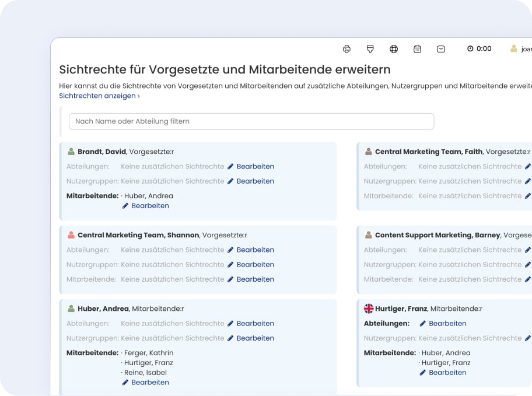Image resolution: width=532 pixels, height=396 pixels.
Task: Edit Mitarbeitende list under Hurtiger, Franz
Action: click(443, 373)
